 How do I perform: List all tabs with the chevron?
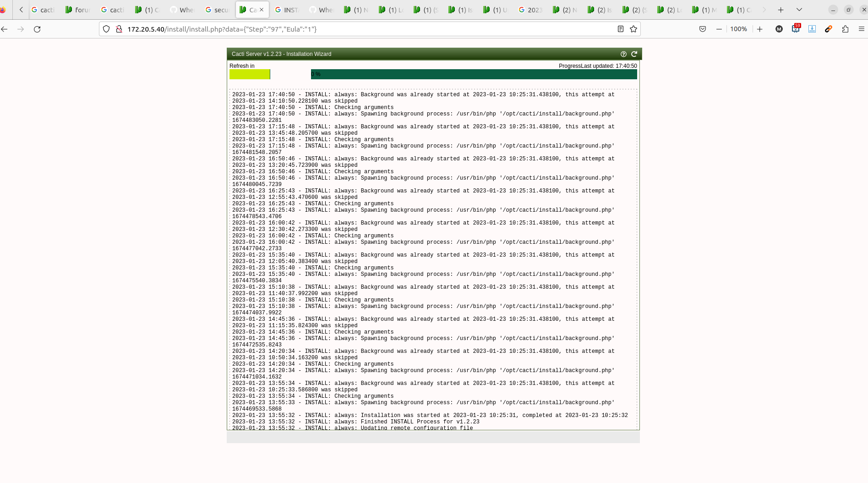[x=799, y=10]
